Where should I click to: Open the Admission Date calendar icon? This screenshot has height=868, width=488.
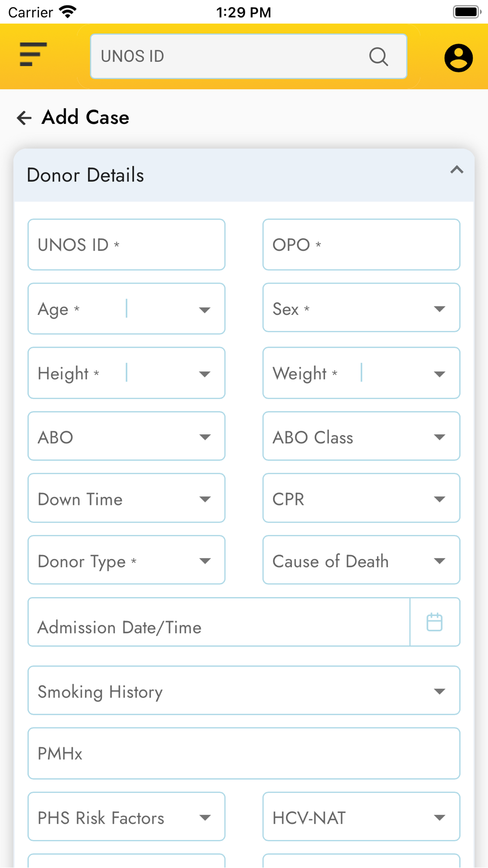point(434,622)
